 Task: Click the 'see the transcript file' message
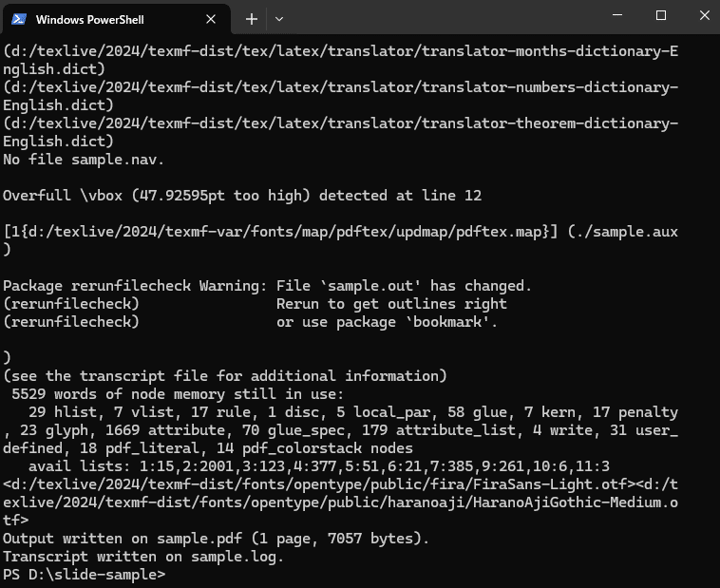click(x=224, y=376)
